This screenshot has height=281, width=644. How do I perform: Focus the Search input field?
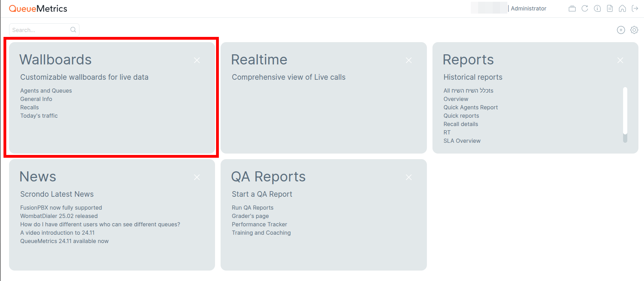point(40,30)
